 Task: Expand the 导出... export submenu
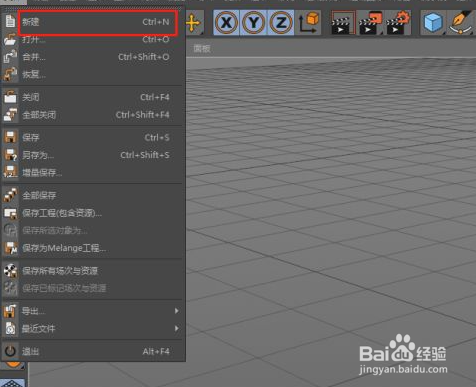(93, 311)
